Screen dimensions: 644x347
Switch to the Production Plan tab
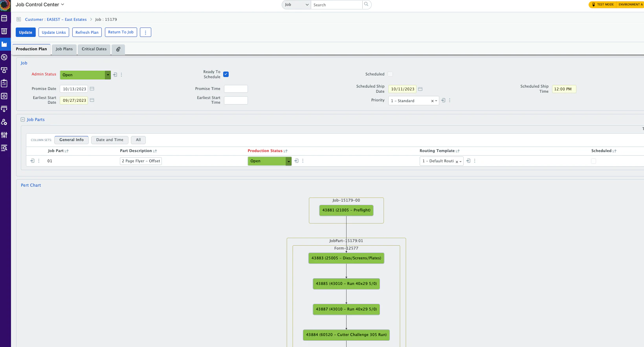[x=31, y=49]
